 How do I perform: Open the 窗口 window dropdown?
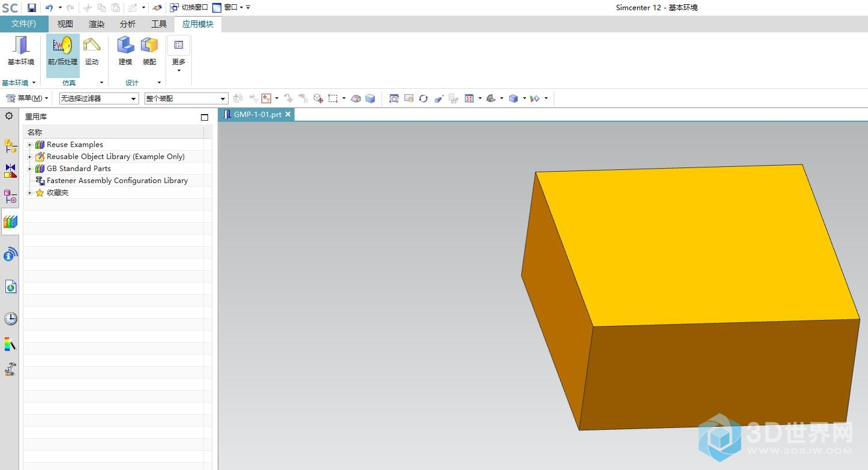click(228, 8)
